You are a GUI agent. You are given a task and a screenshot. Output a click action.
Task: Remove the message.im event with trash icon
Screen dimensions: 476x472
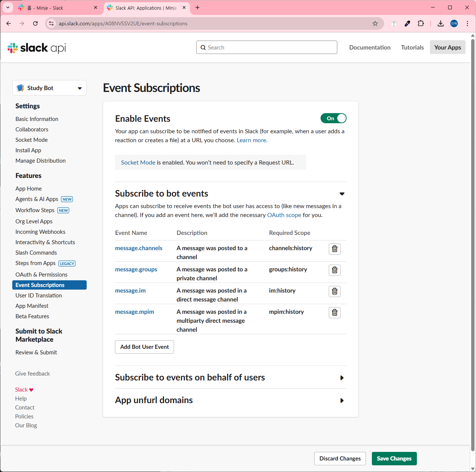click(x=335, y=291)
